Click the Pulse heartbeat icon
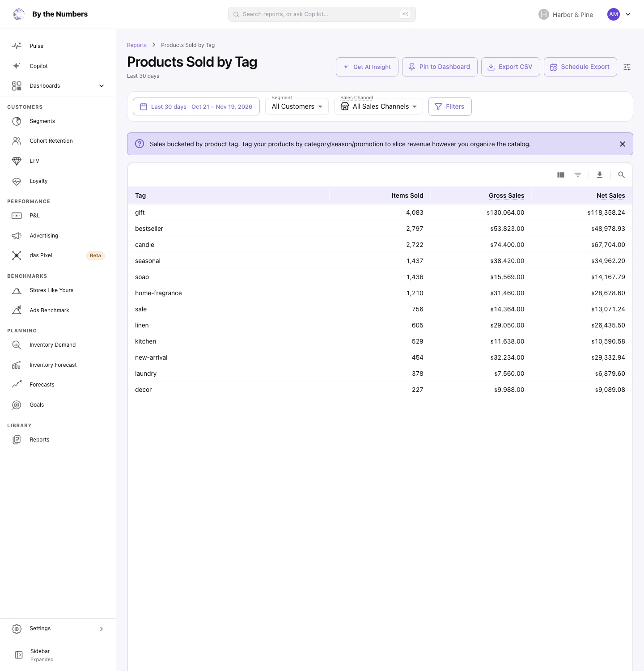 tap(17, 46)
